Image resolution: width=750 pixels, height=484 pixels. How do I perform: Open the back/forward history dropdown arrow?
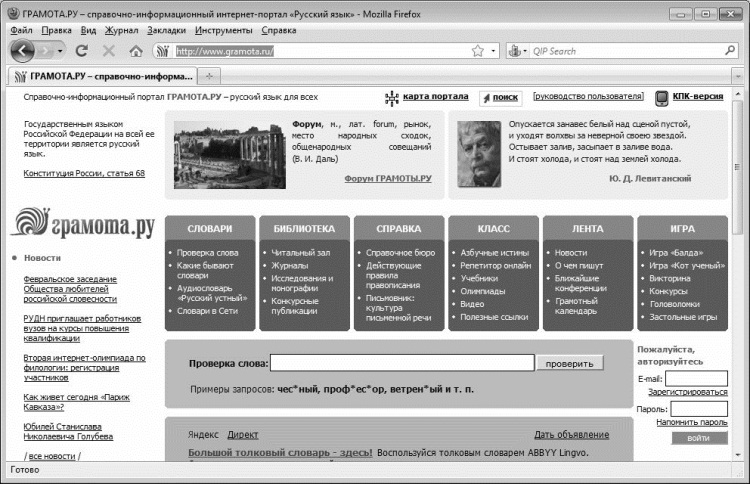coord(60,51)
